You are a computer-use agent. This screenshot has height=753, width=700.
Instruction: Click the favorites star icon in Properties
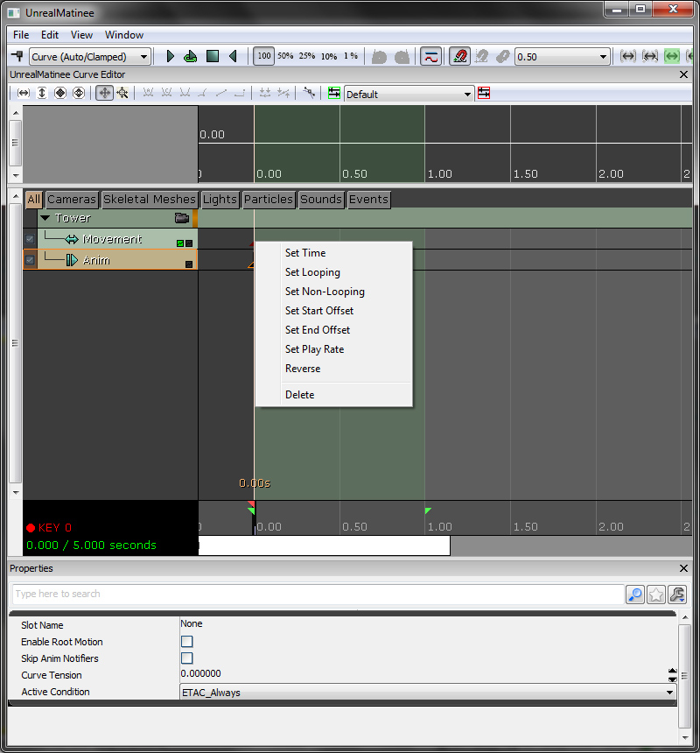656,595
